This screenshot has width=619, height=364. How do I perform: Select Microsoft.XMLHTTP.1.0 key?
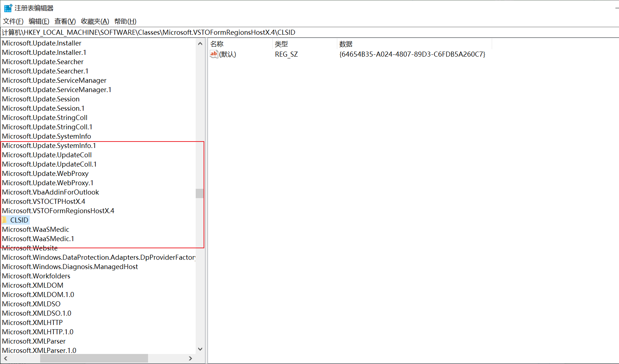pos(38,332)
